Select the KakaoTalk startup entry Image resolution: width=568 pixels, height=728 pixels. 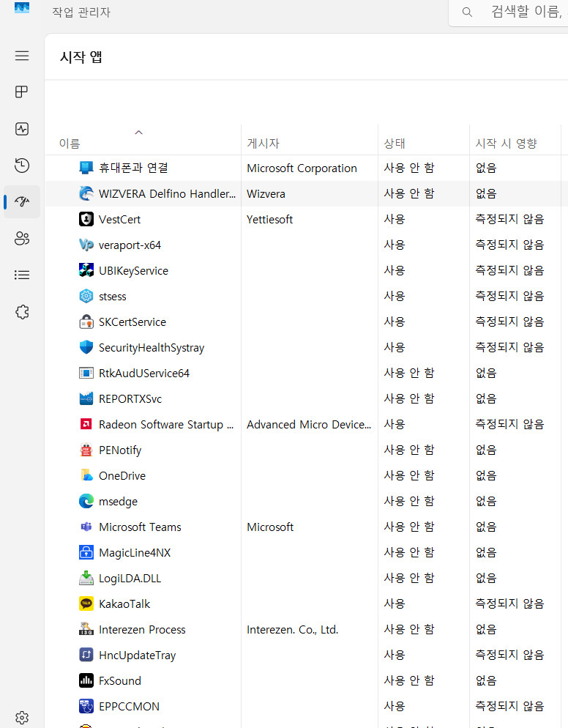pyautogui.click(x=124, y=603)
